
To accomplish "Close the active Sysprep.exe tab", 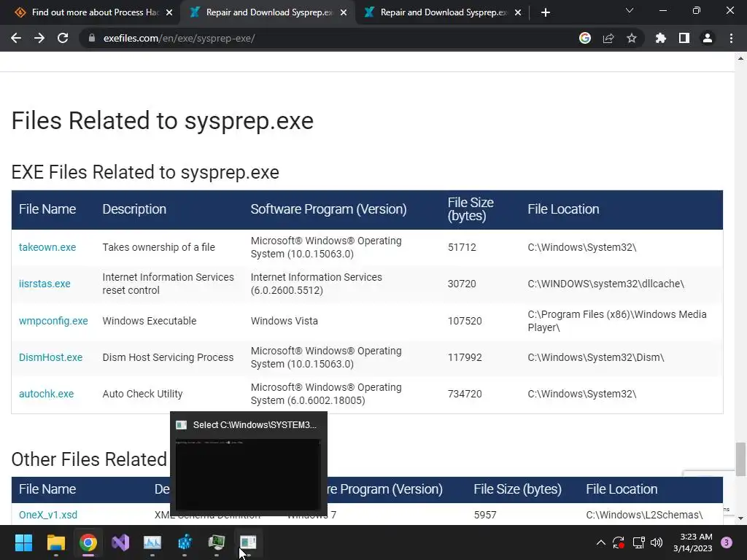I will click(x=344, y=12).
